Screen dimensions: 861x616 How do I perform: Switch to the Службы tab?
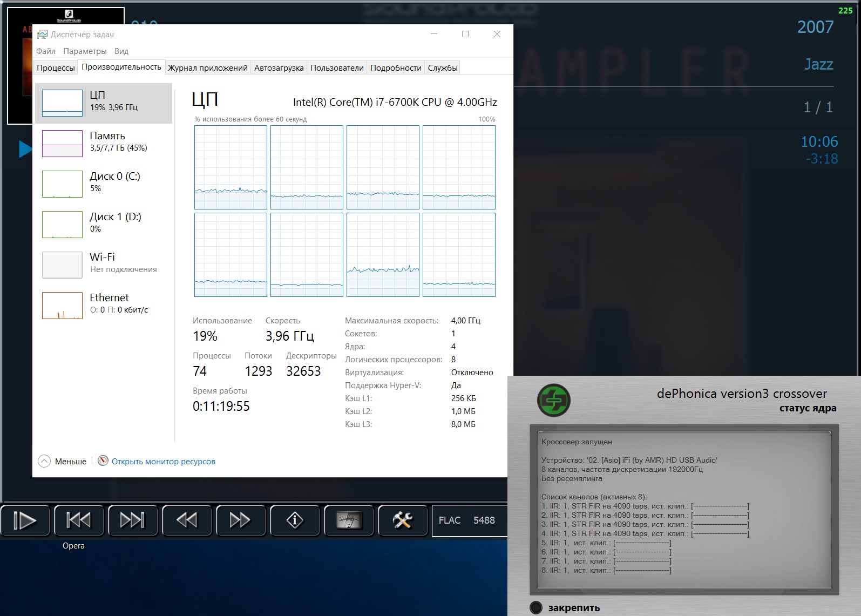click(x=443, y=68)
